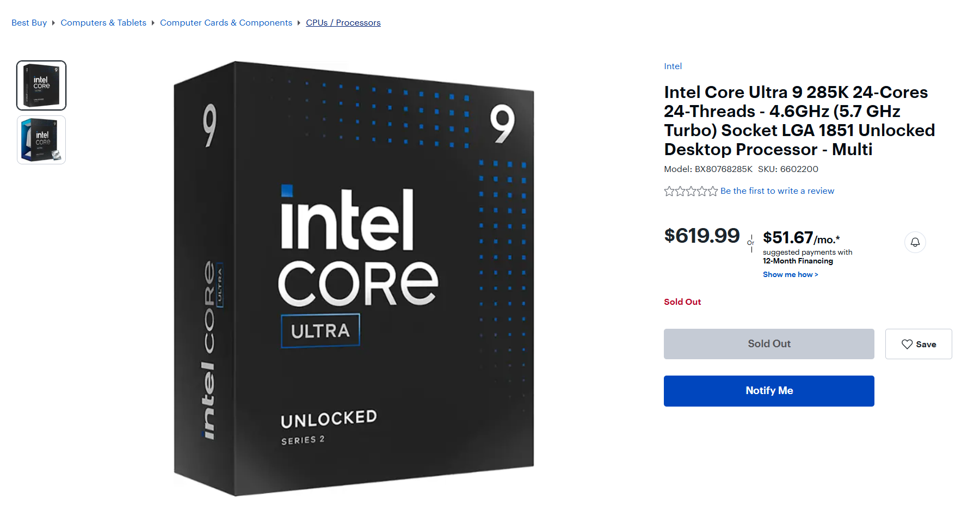
Task: Click the first empty rating star
Action: coord(669,191)
